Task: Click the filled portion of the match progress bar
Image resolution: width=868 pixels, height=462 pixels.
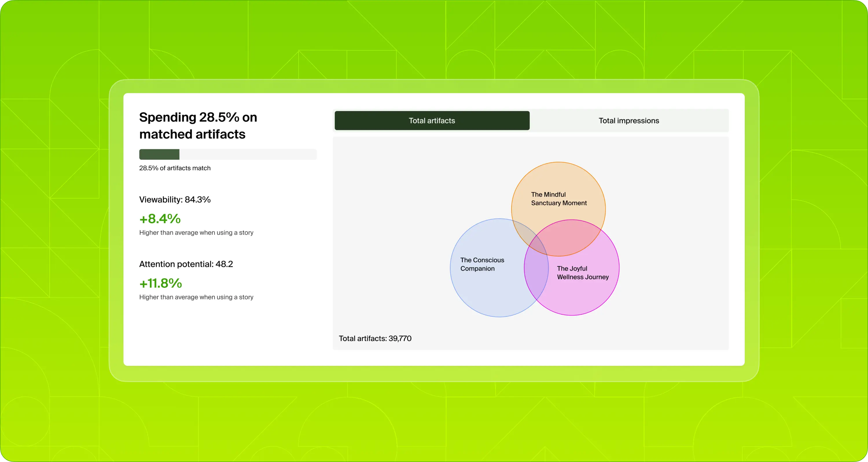Action: point(159,154)
